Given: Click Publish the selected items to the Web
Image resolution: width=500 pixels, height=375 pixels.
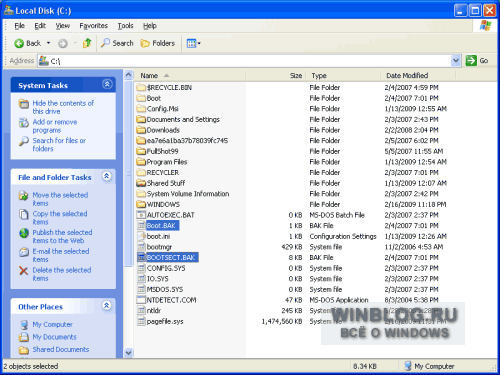Looking at the screenshot, I should [62, 236].
